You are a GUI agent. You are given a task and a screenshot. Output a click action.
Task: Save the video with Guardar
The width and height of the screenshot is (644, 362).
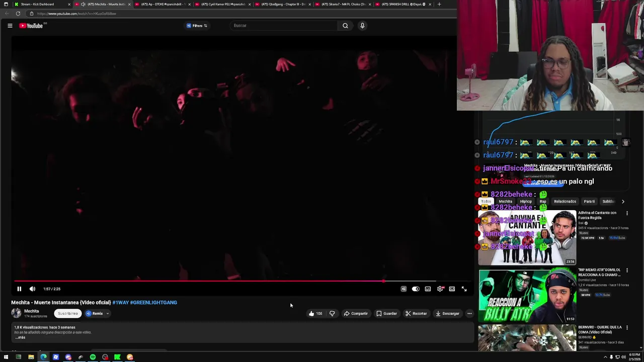pos(386,314)
